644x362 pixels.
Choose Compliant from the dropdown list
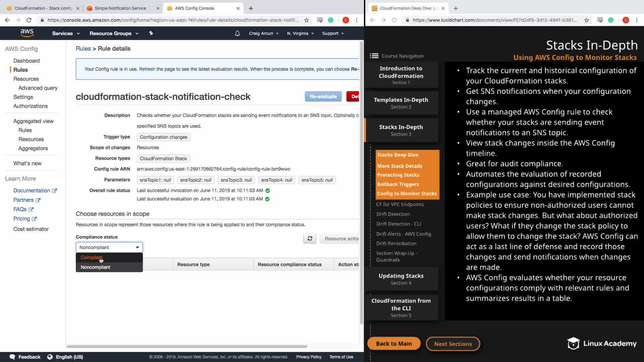click(x=91, y=257)
